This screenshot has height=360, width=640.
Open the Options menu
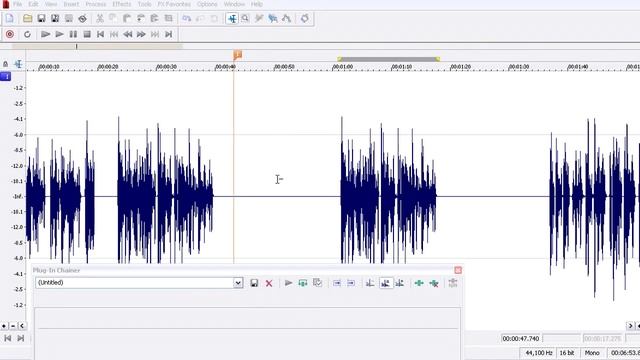pos(207,4)
